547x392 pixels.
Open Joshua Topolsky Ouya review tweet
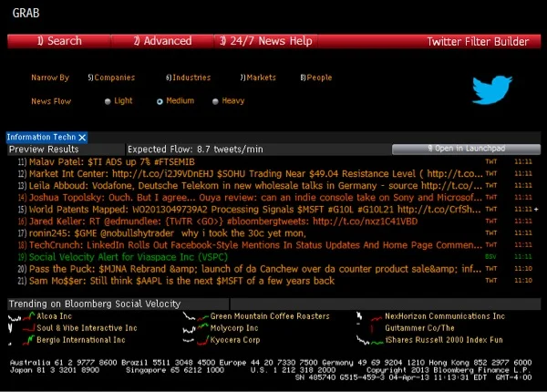[275, 198]
